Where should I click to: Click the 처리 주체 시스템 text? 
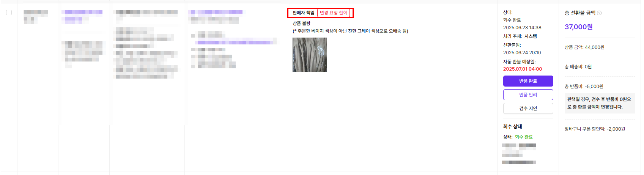[x=520, y=36]
